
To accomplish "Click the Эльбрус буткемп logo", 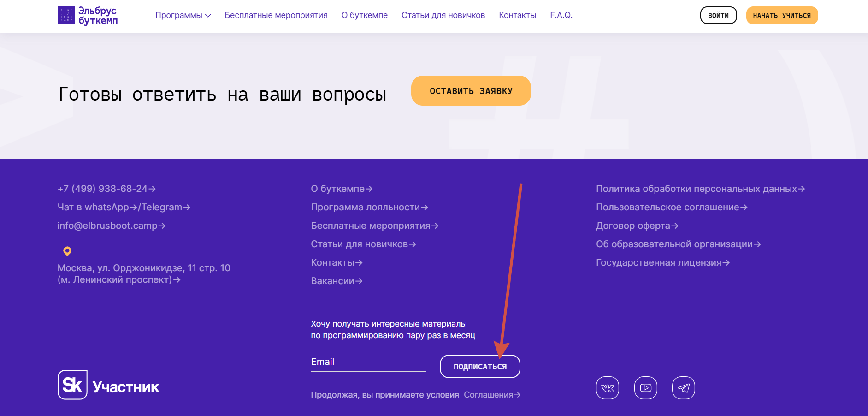I will 88,15.
